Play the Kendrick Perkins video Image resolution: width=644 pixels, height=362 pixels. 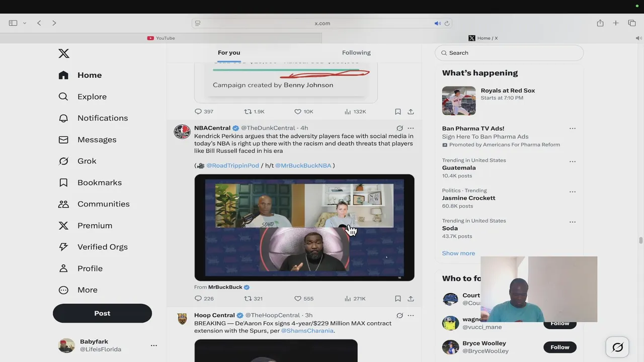pos(304,227)
